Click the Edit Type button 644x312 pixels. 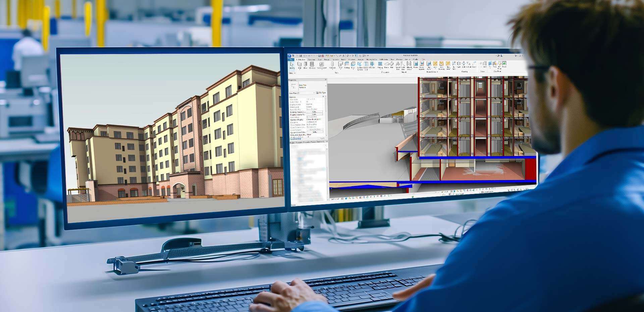(321, 93)
